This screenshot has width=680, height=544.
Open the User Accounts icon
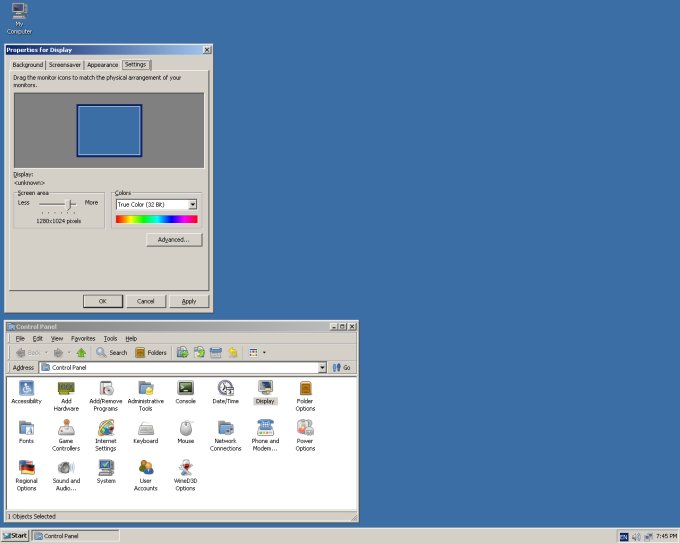click(146, 475)
